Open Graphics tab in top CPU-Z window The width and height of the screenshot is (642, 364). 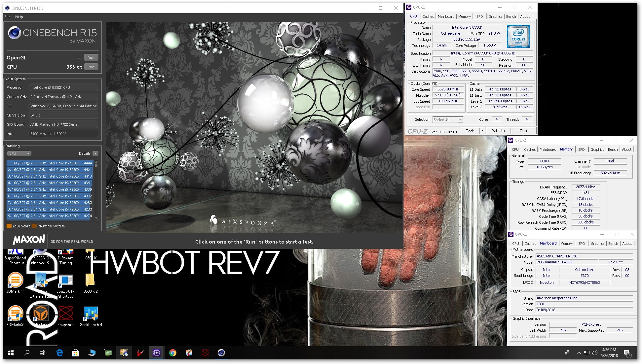(495, 17)
